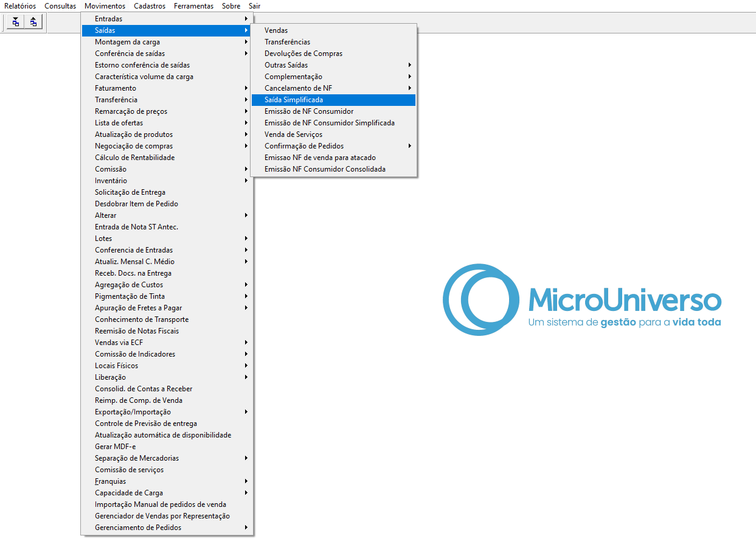
Task: Click the toolbar icon with up arrow over windows
Action: click(x=33, y=23)
